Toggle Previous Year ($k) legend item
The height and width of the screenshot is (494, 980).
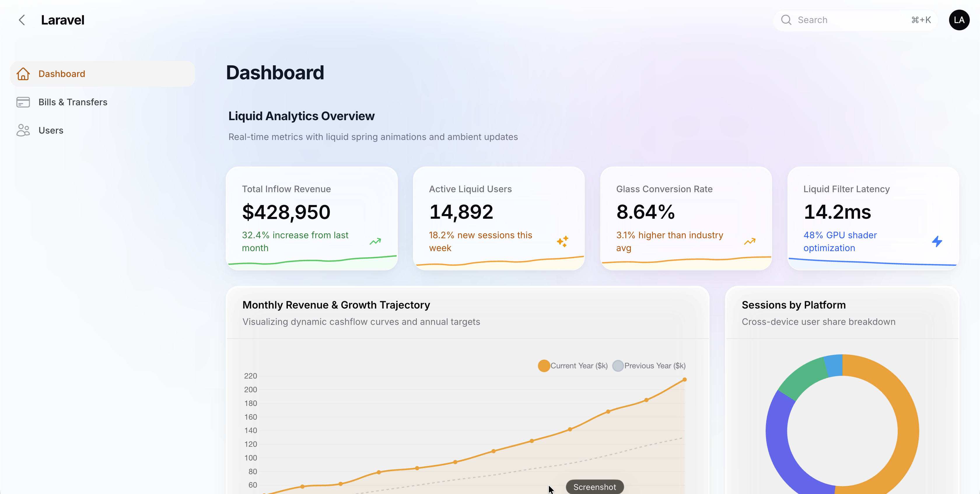[649, 365]
